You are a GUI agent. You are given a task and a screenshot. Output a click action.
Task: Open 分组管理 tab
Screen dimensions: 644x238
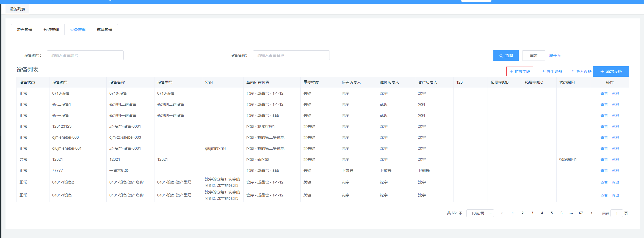coord(51,30)
